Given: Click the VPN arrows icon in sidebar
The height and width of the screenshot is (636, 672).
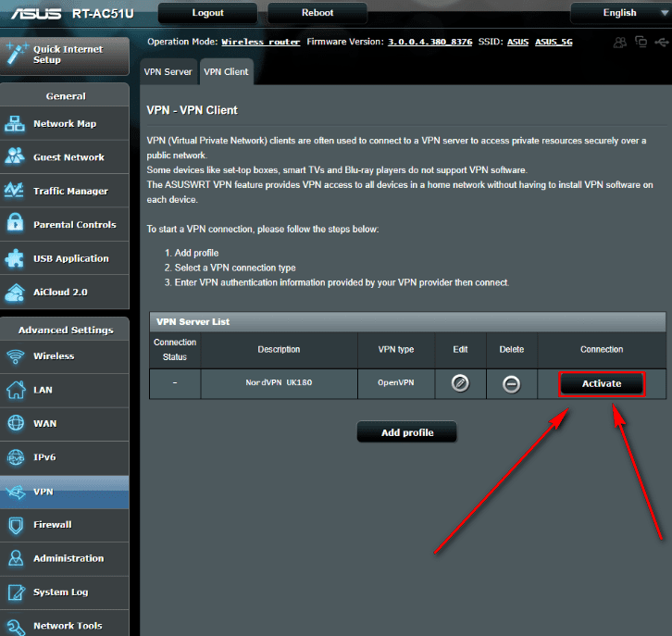Looking at the screenshot, I should pyautogui.click(x=16, y=492).
